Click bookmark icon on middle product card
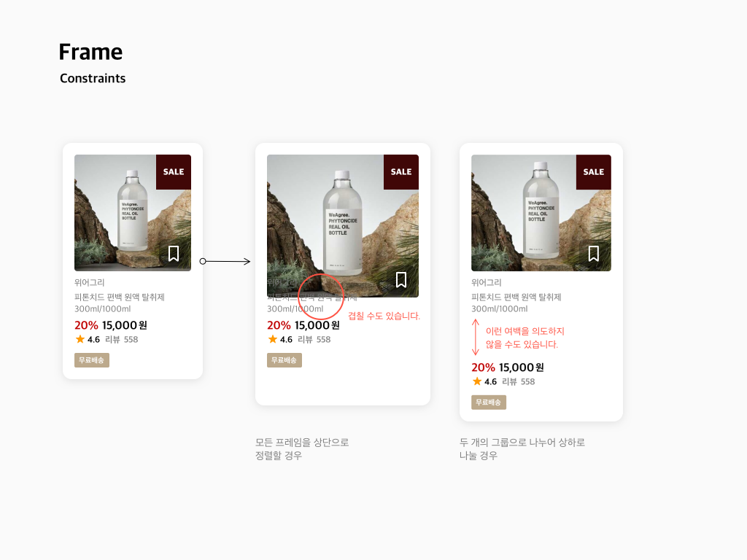This screenshot has width=747, height=560. [401, 279]
